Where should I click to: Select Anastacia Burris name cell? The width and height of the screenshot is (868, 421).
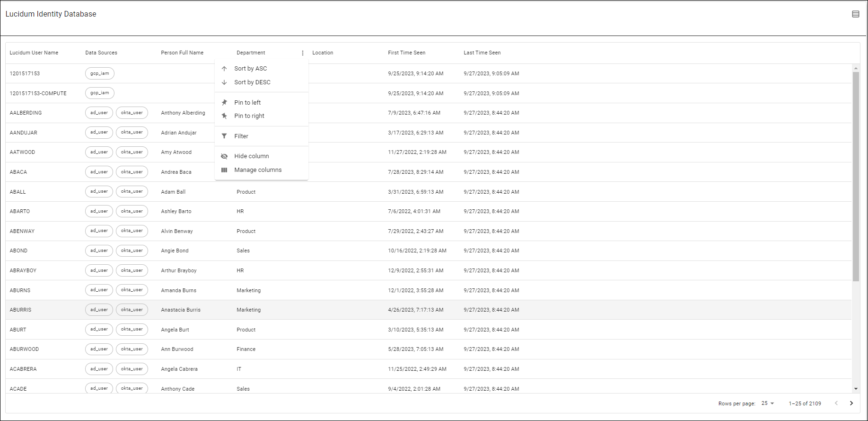point(181,310)
